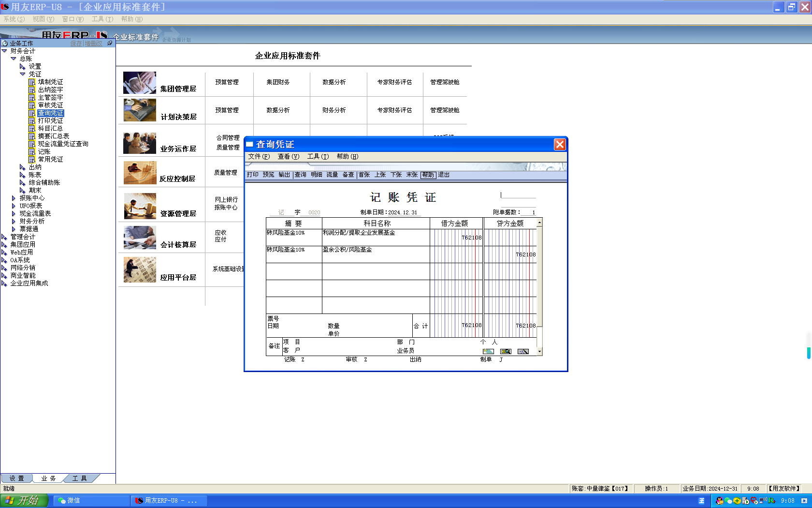This screenshot has width=812, height=508.
Task: Click the rightmost small icon in voucher footer
Action: (x=523, y=351)
